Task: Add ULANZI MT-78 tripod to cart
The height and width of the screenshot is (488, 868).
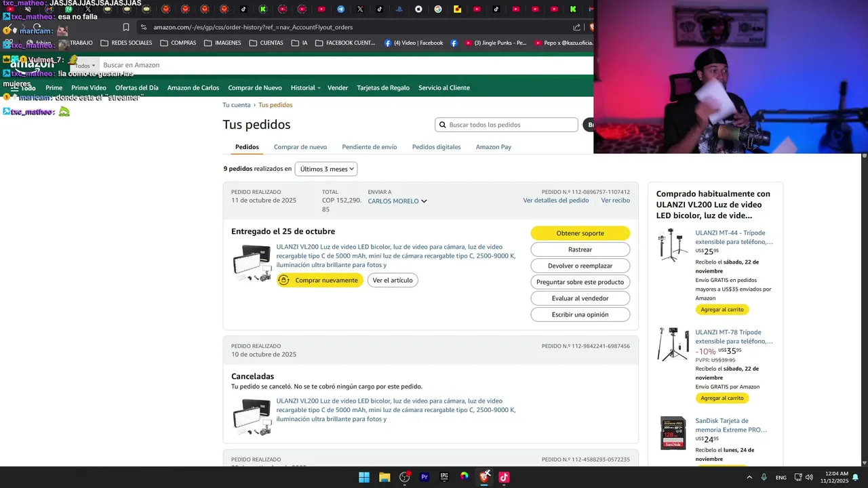Action: point(722,398)
